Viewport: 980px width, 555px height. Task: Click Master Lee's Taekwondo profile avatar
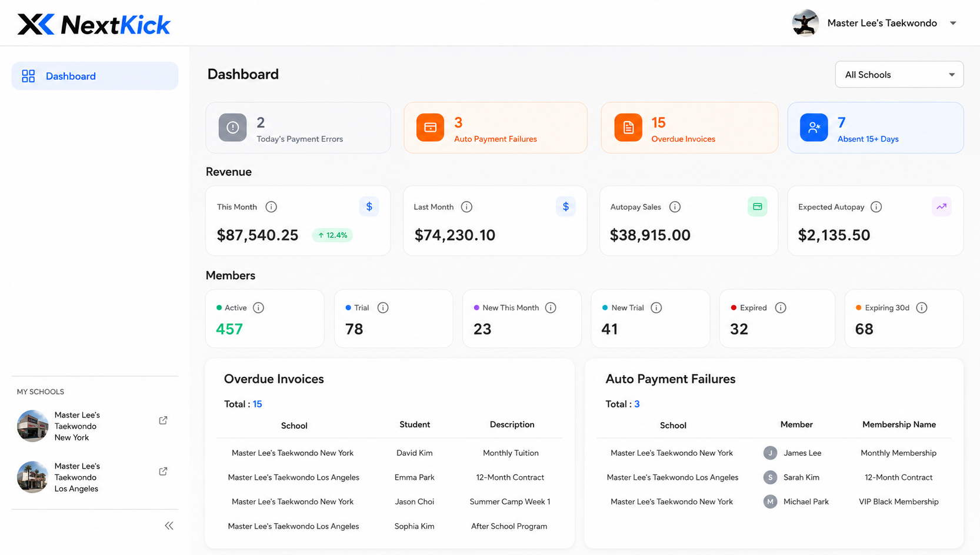tap(805, 23)
